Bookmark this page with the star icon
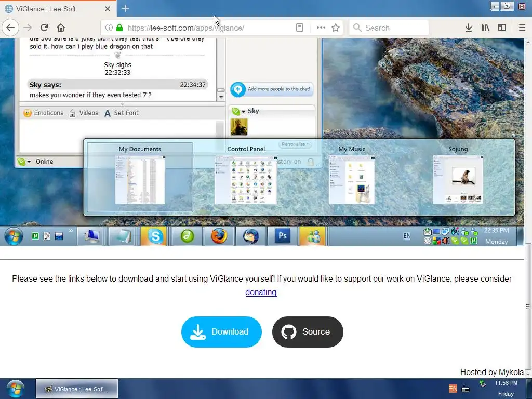 (336, 28)
